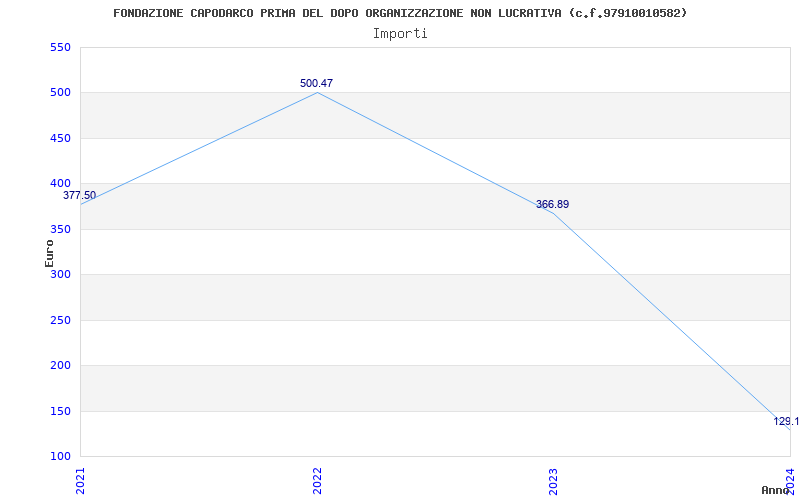Click the 550 y-axis tick
The height and width of the screenshot is (500, 800).
pyautogui.click(x=60, y=47)
